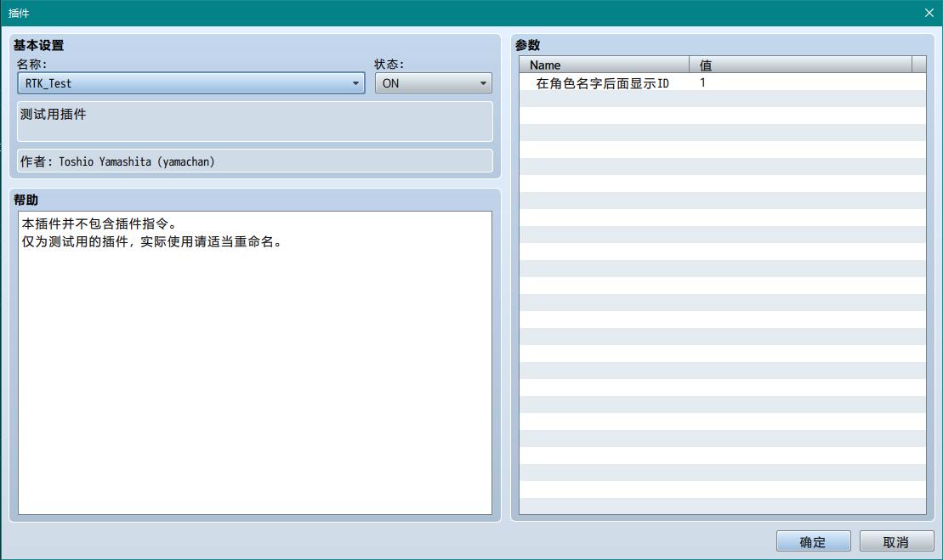Click the 参数 section heading
943x560 pixels.
coord(527,45)
